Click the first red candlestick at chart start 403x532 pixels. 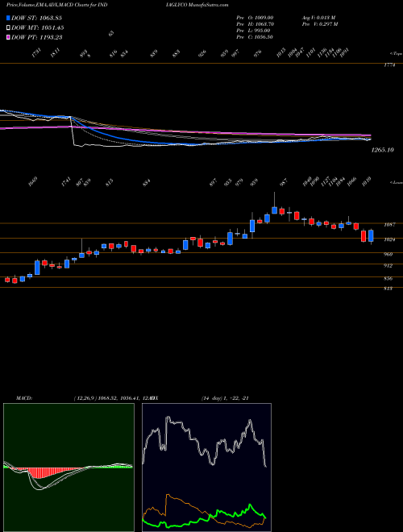click(7, 279)
